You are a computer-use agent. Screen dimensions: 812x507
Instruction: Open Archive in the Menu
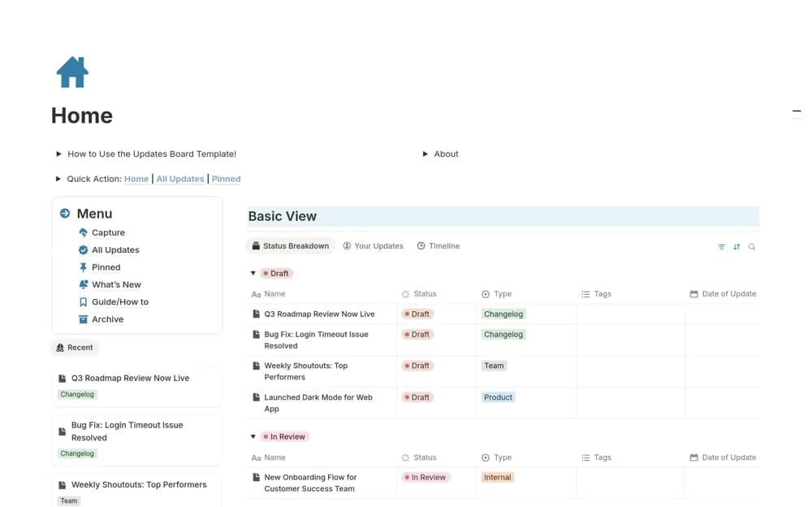pos(108,318)
